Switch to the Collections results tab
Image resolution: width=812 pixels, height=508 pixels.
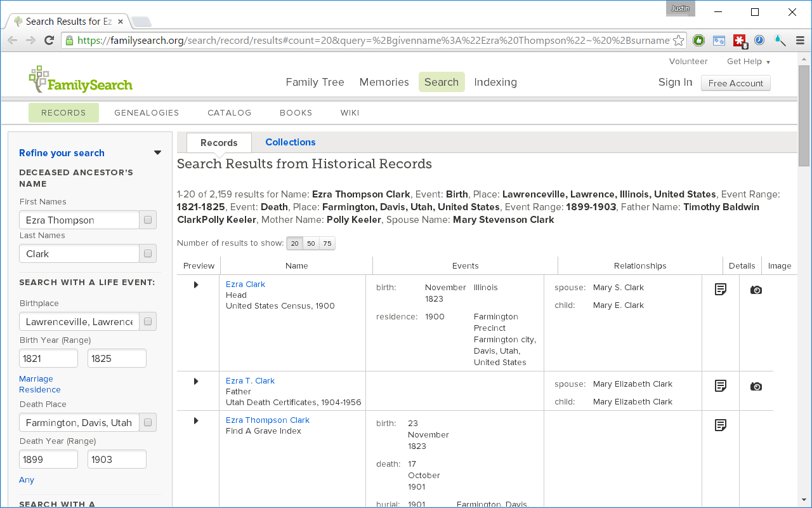pos(291,142)
